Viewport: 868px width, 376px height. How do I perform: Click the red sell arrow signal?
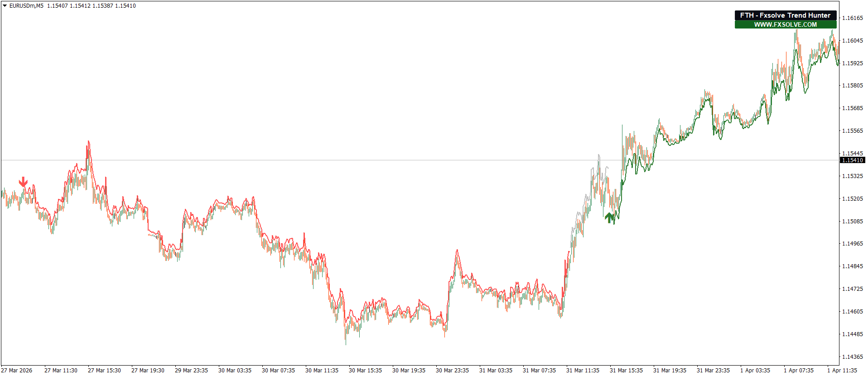[x=23, y=182]
